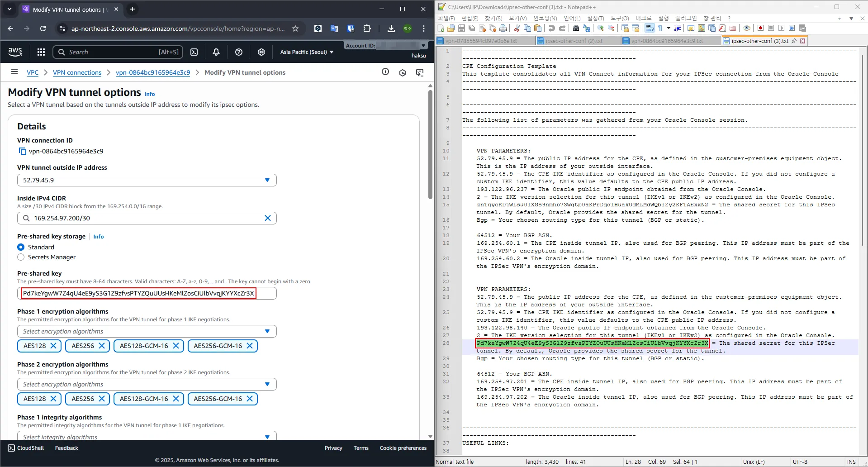
Task: Click Notepad++ Save icon
Action: coord(461,28)
